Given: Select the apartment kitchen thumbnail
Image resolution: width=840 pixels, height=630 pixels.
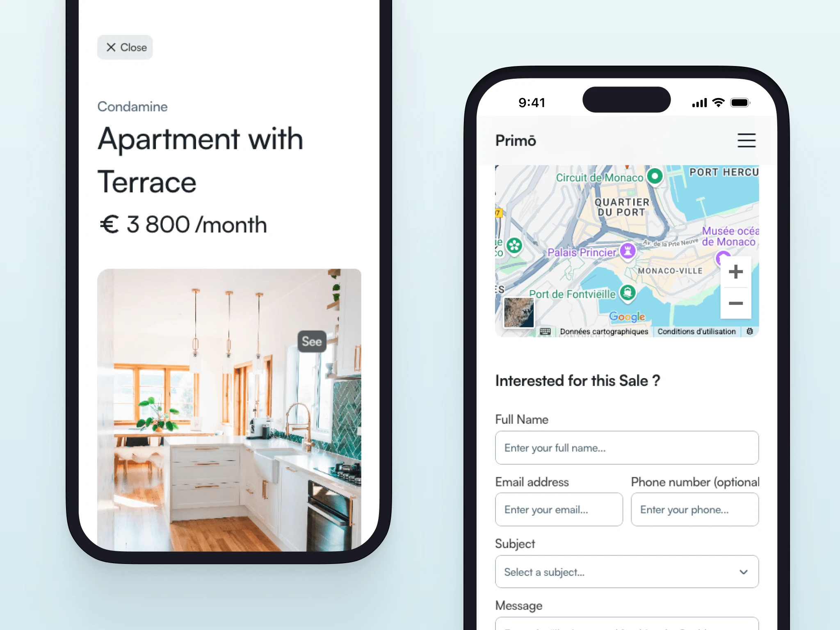Looking at the screenshot, I should click(230, 404).
